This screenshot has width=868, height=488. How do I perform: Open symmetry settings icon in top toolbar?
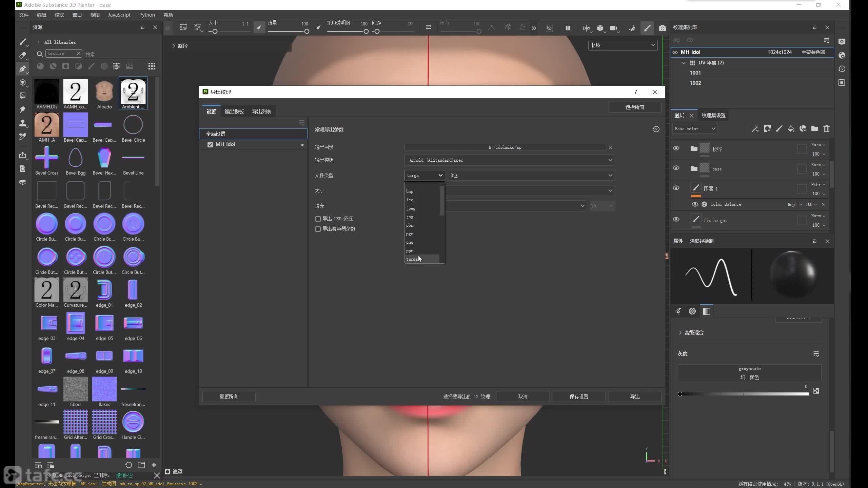(586, 28)
